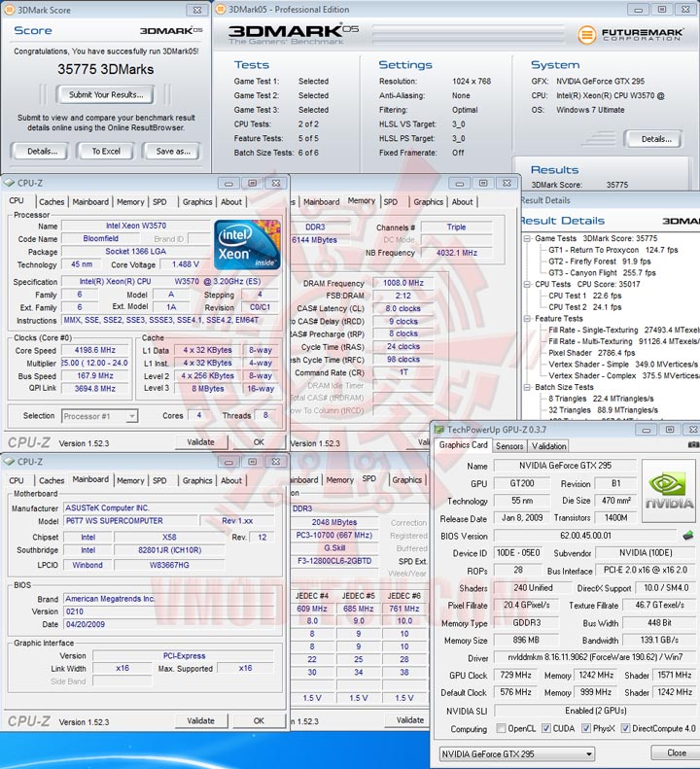Open the Processor #1 selection dropdown
Screen dimensions: 700x769
pos(131,416)
